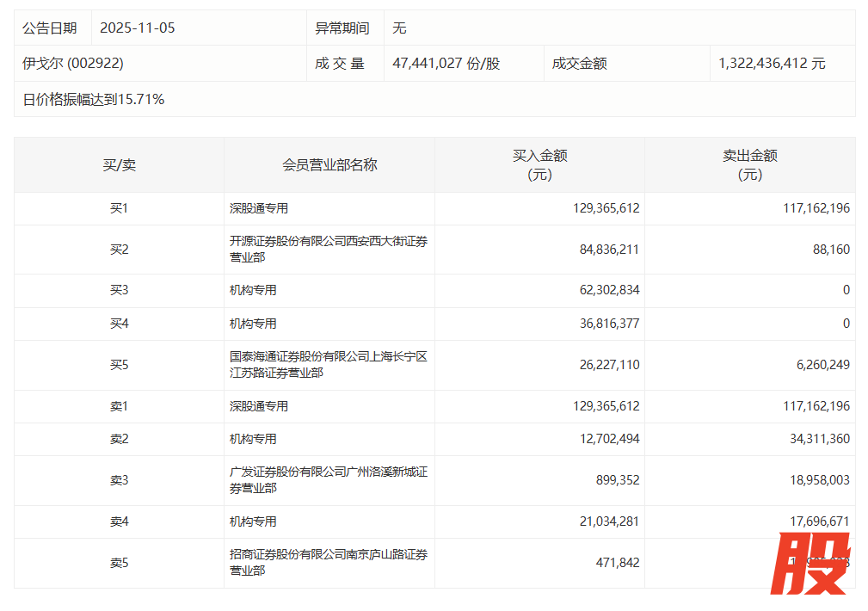Select the 日价格振幅达到15.71% reason text

[93, 100]
